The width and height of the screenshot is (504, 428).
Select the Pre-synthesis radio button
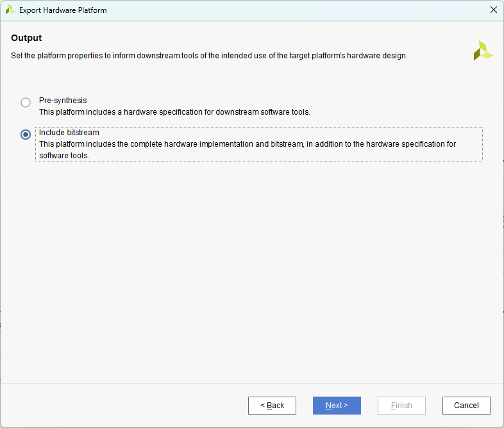(26, 103)
